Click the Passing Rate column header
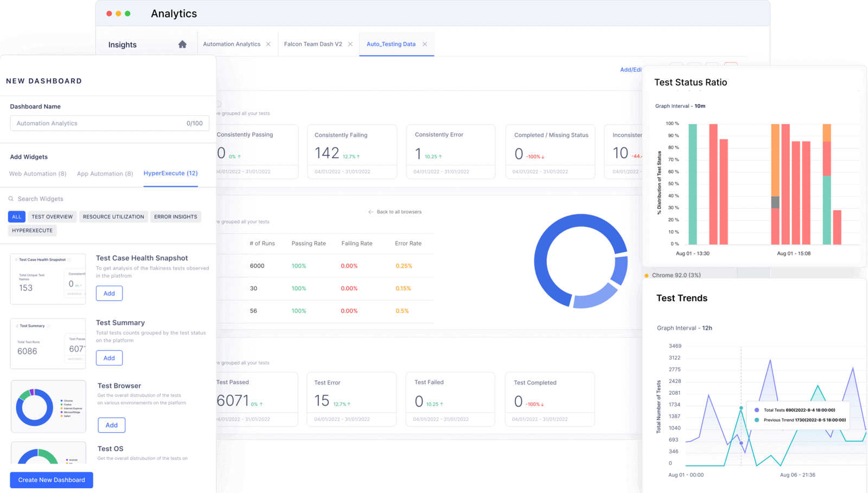Screen dimensions: 868x493 tap(309, 244)
